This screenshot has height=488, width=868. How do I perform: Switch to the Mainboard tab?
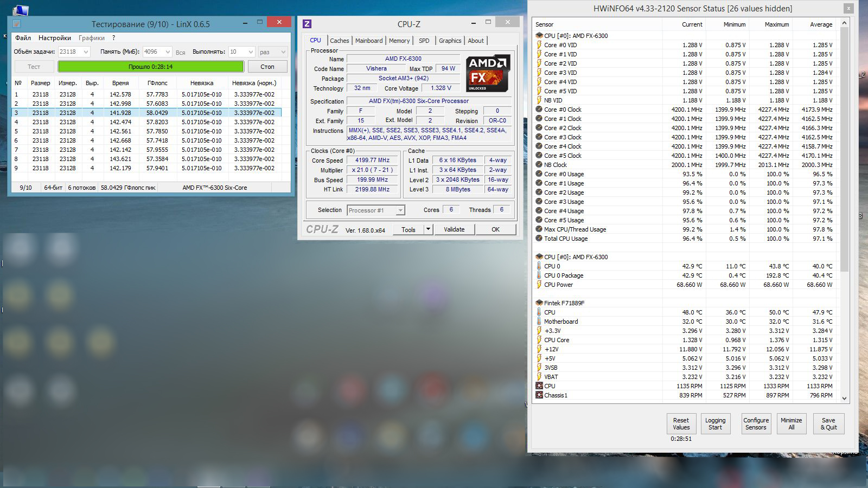pos(369,41)
